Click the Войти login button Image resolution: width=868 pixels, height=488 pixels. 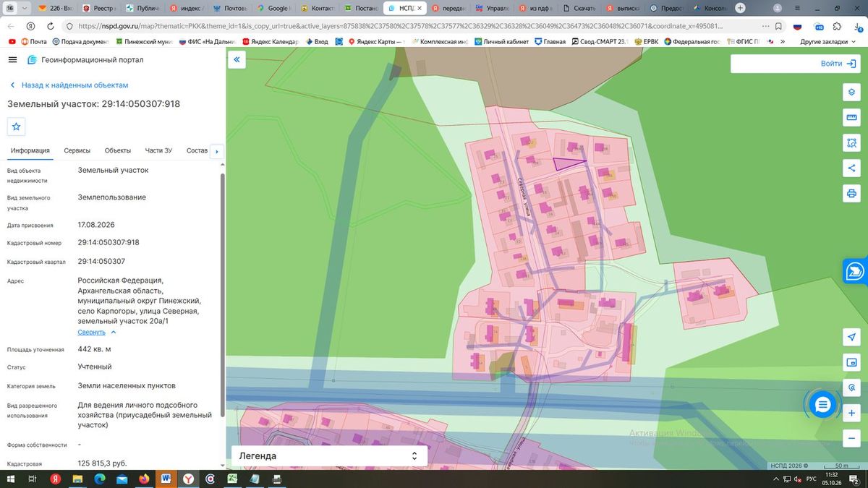click(795, 64)
